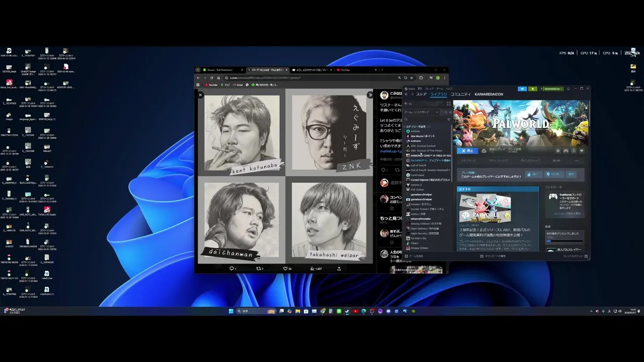Viewport: 644px width, 362px height.
Task: Collapse the tweet sidebar with double-arrow icon
Action: click(370, 95)
